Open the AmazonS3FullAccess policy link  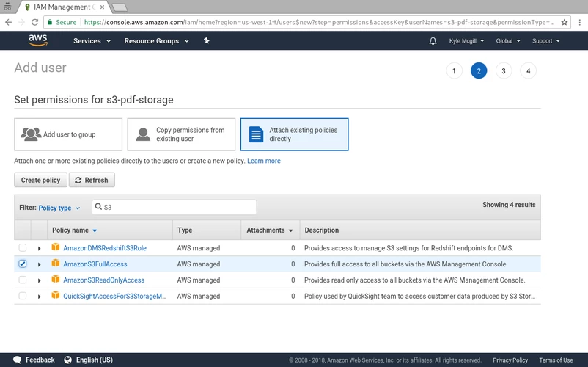95,264
